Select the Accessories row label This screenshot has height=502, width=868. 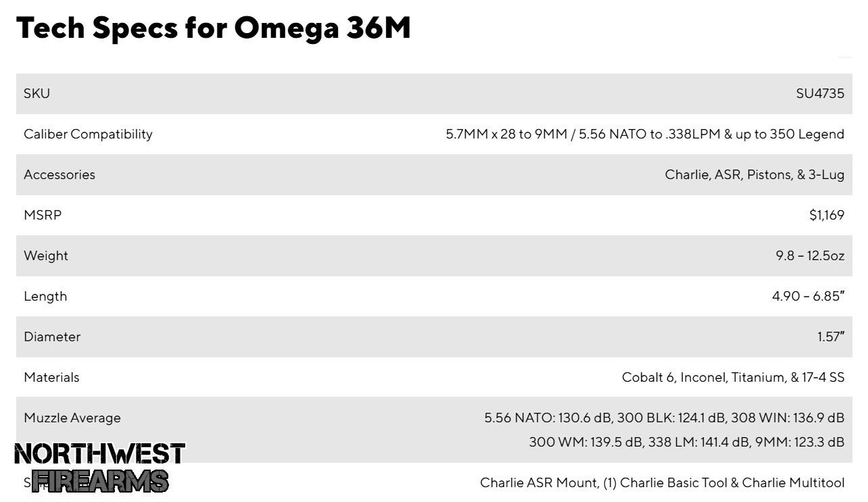(x=59, y=174)
